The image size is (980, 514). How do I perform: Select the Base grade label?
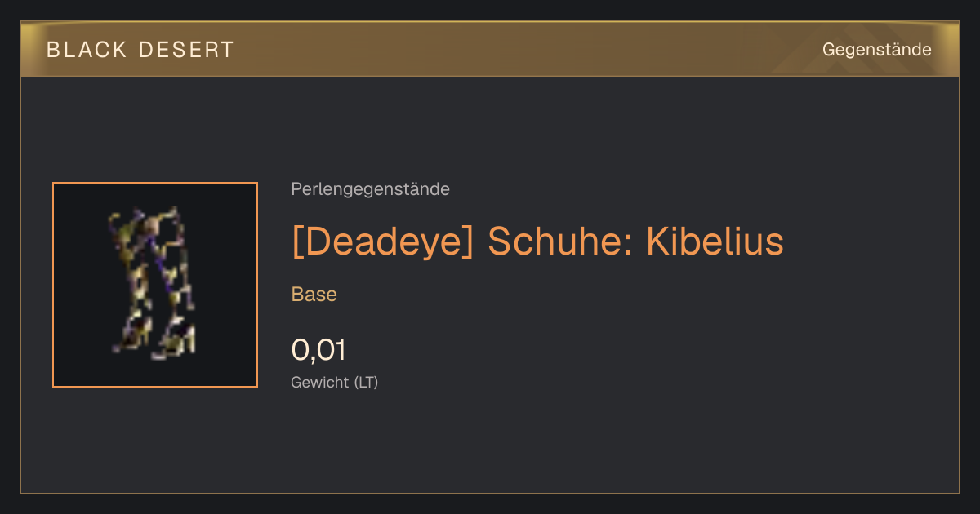(x=314, y=295)
